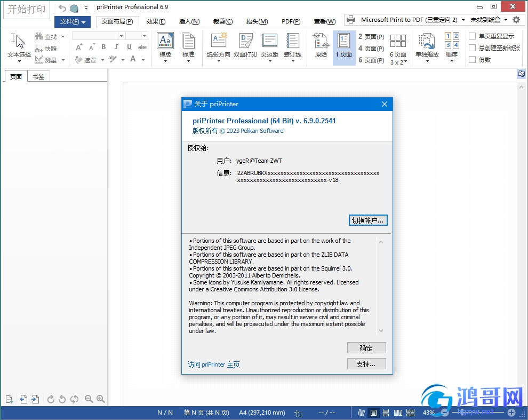The width and height of the screenshot is (528, 420).
Task: Enable the 单页重复显示 checkbox
Action: (473, 36)
